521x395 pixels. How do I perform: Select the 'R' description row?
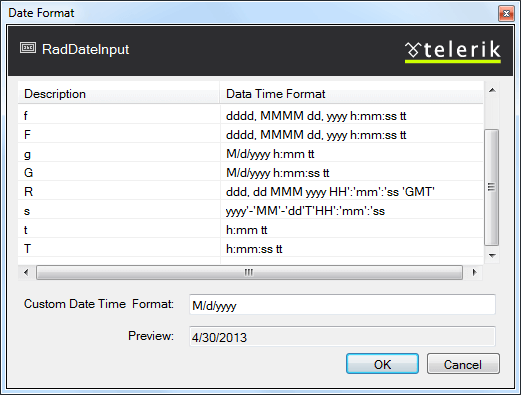(x=250, y=192)
